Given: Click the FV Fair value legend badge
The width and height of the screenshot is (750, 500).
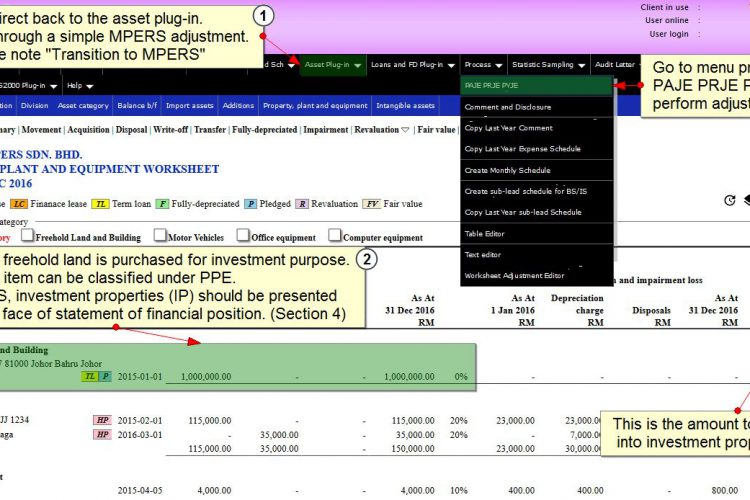Looking at the screenshot, I should click(372, 204).
